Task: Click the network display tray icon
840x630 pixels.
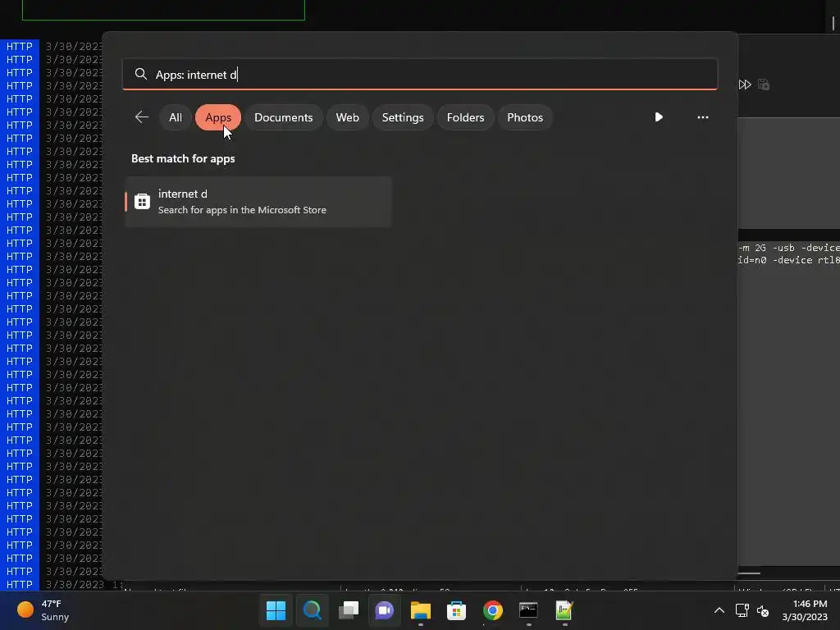Action: click(x=742, y=610)
